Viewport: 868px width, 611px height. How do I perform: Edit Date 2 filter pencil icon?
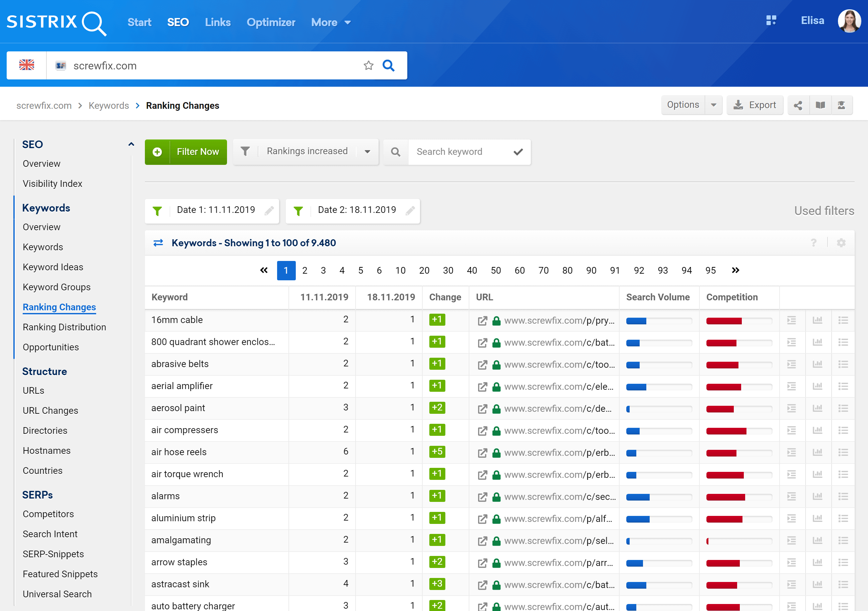(410, 211)
